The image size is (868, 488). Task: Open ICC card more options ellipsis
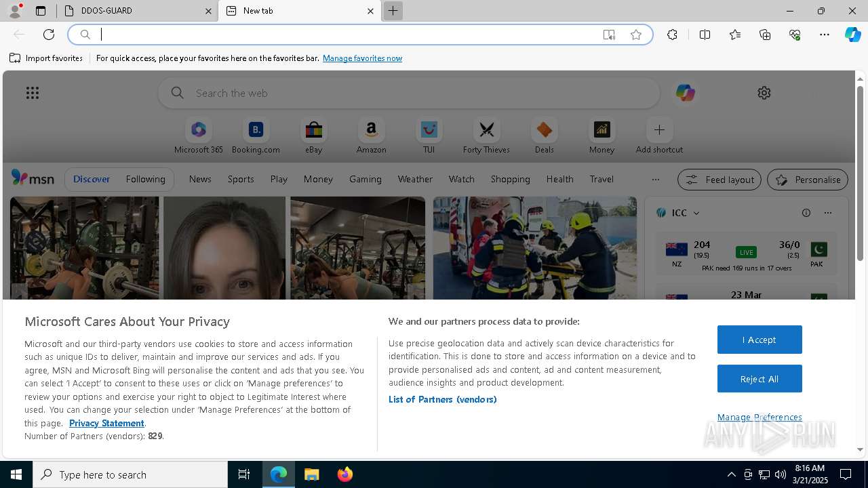pyautogui.click(x=828, y=213)
